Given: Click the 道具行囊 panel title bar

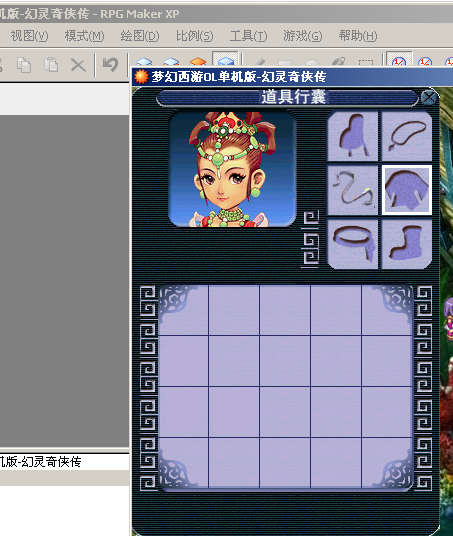Looking at the screenshot, I should [x=287, y=97].
